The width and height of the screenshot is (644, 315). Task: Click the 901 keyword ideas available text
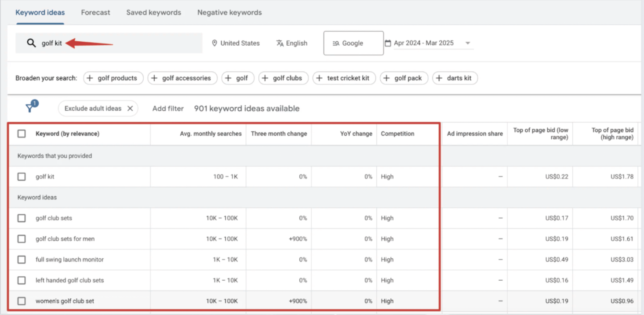point(247,109)
